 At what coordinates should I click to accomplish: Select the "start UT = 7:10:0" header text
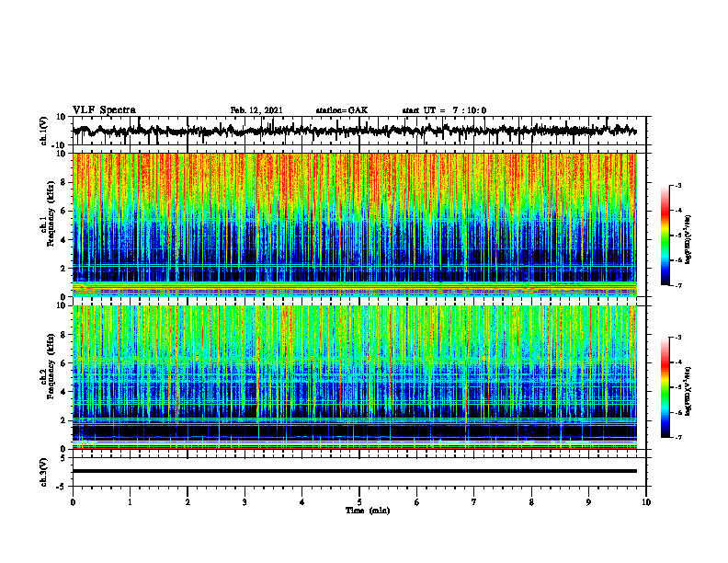coord(444,110)
